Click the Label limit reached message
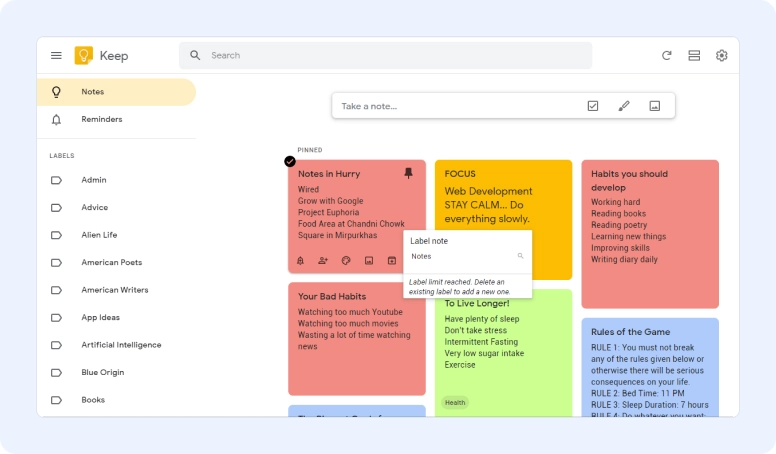Screen dimensions: 776x454 coord(459,287)
